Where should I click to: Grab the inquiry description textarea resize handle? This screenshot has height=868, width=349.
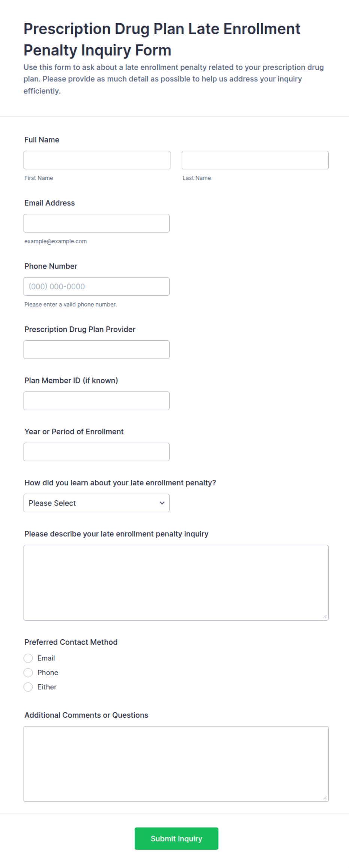pyautogui.click(x=325, y=617)
